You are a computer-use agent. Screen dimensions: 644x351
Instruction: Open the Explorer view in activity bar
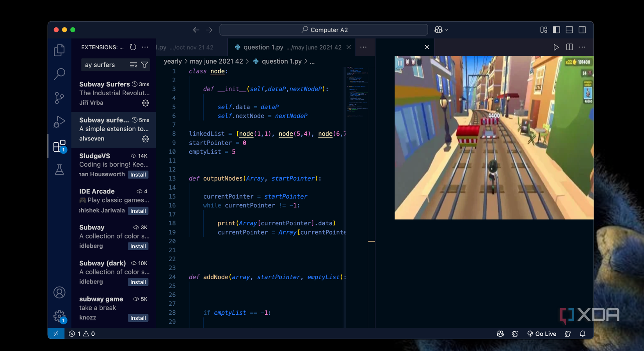pos(59,50)
